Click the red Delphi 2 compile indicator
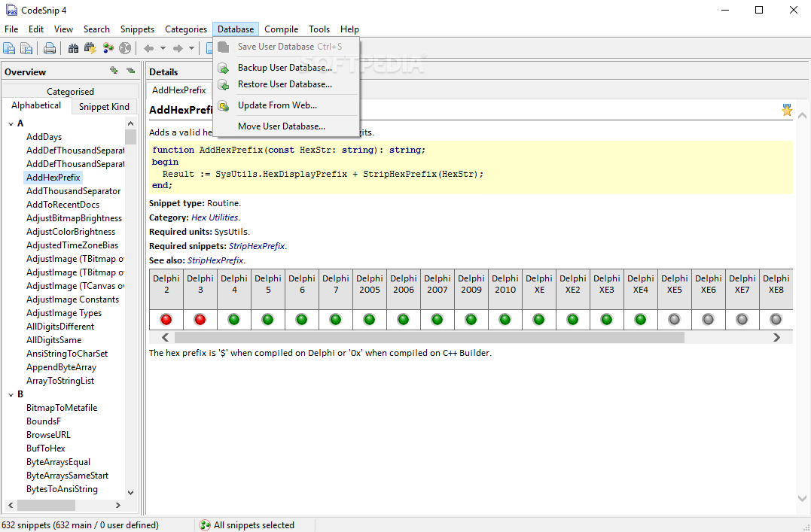This screenshot has height=532, width=811. tap(166, 320)
